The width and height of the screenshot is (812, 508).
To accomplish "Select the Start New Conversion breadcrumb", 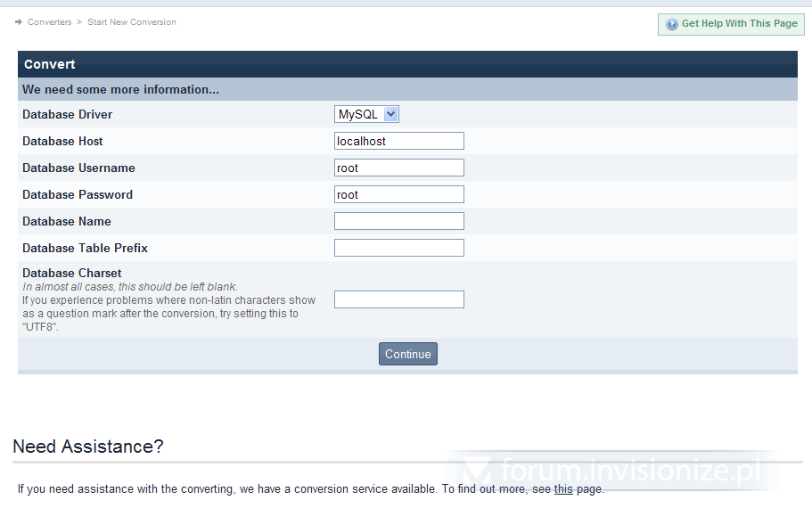I will (132, 22).
